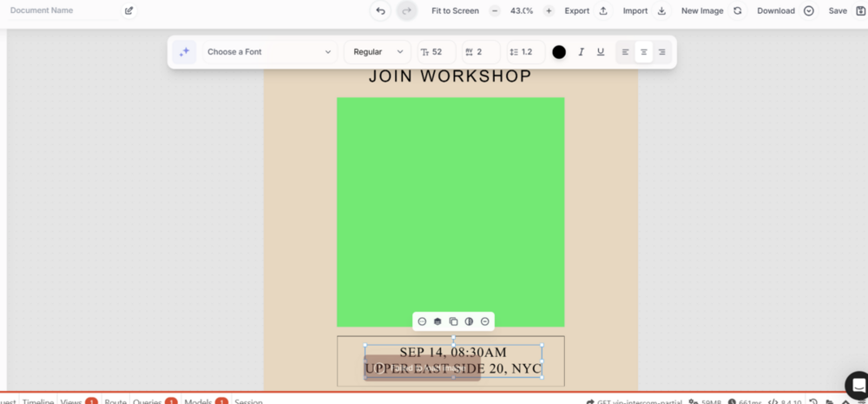Click the redo arrow button

click(407, 10)
